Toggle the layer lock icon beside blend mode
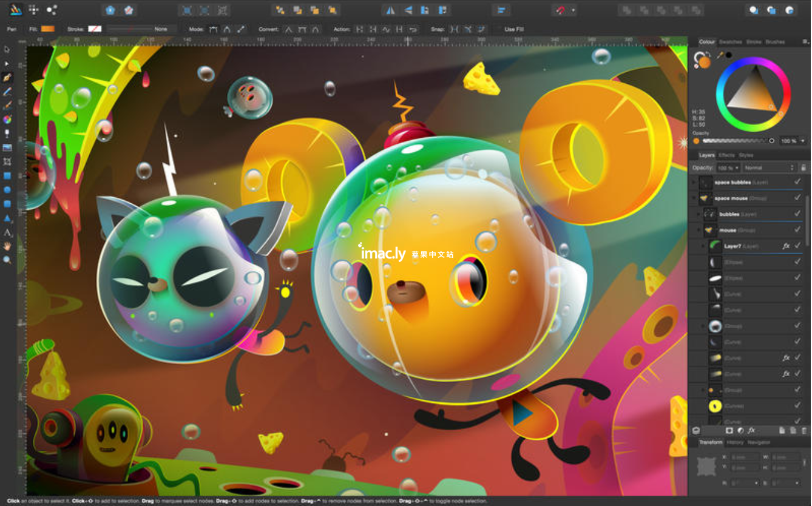 click(x=804, y=167)
